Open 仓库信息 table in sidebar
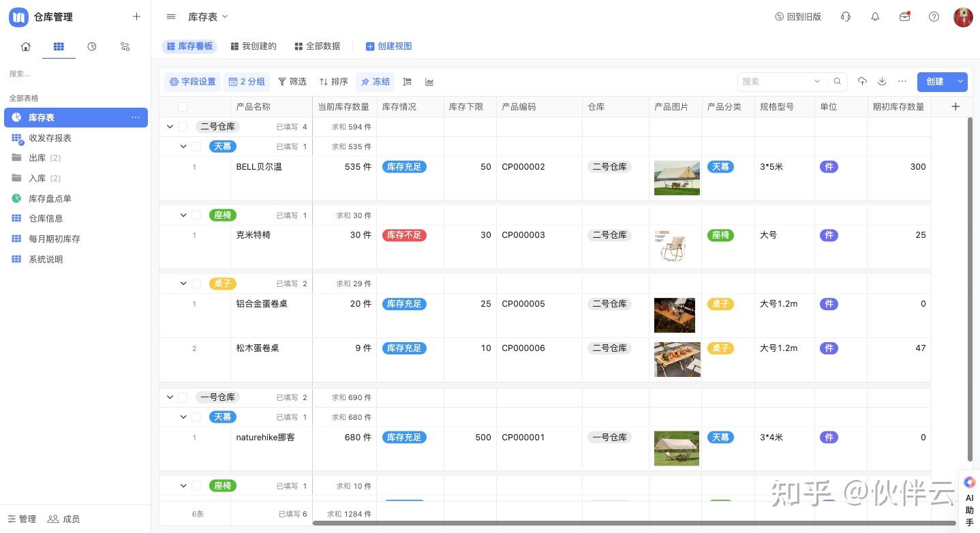 (76, 219)
